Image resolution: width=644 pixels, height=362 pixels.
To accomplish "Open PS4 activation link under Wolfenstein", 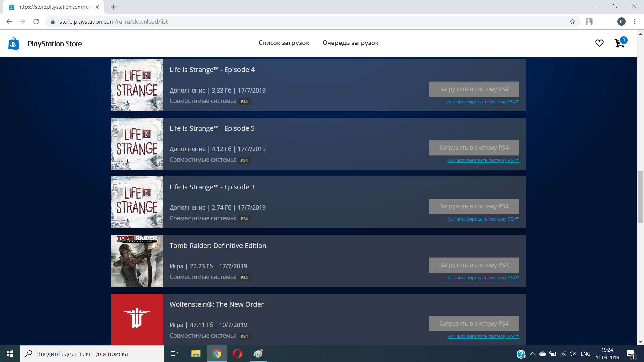I will pos(483,336).
